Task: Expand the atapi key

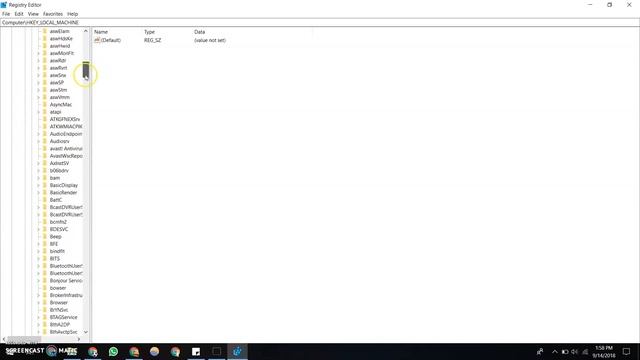Action: (39, 112)
